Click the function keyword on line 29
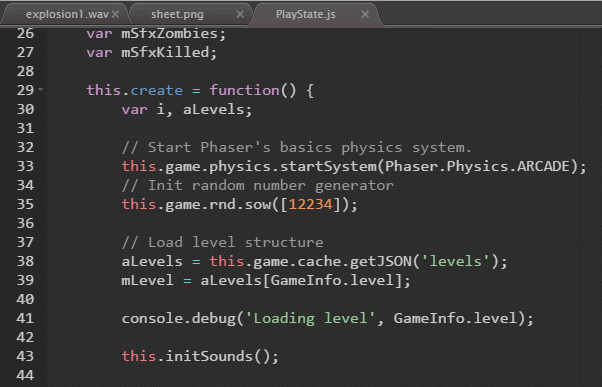This screenshot has height=387, width=602. 245,91
